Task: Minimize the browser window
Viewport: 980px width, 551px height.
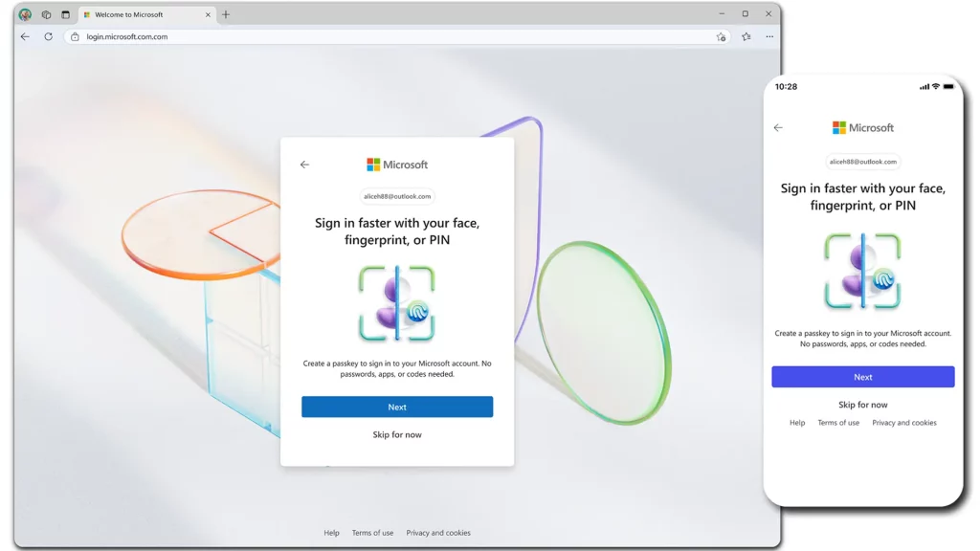Action: [722, 13]
